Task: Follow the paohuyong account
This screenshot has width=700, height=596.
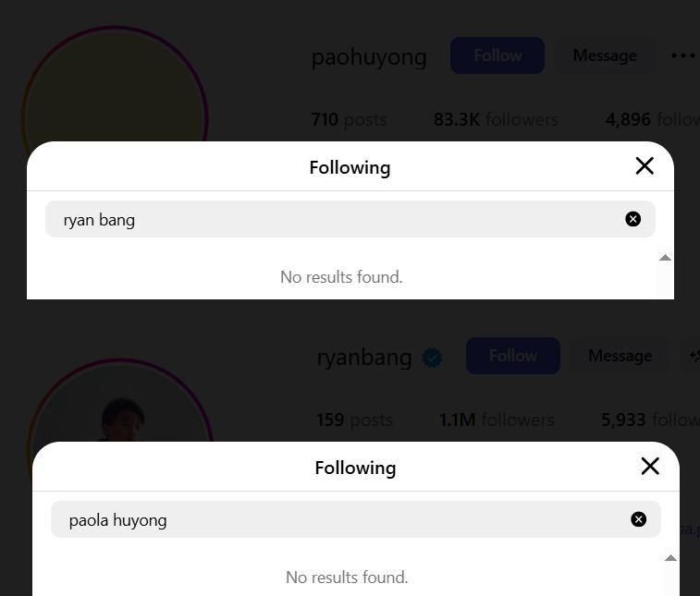Action: point(497,55)
